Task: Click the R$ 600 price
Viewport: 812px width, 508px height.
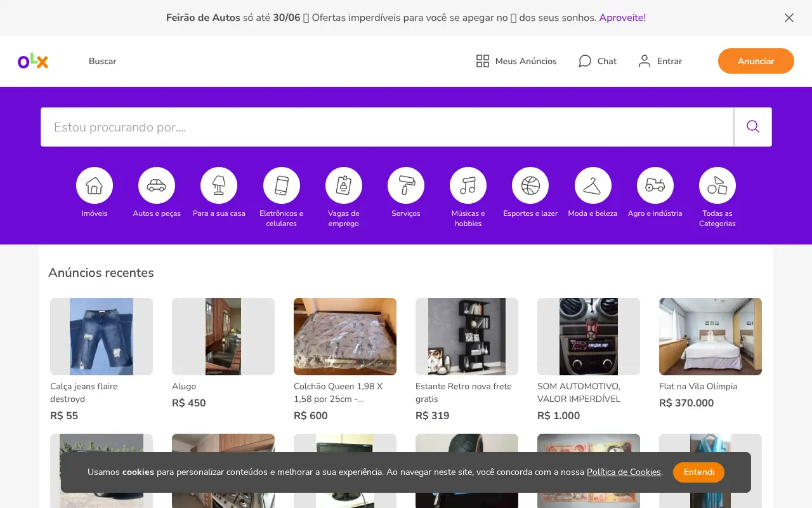Action: (311, 416)
